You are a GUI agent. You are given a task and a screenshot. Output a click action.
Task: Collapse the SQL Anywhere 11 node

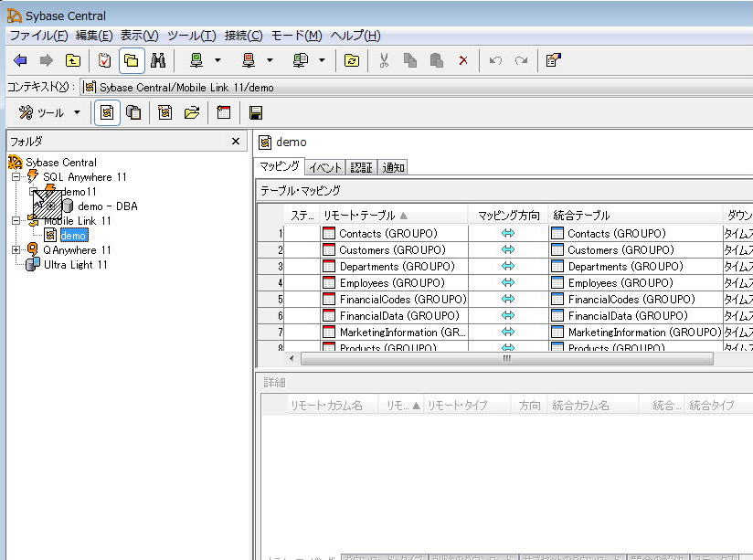[x=16, y=177]
